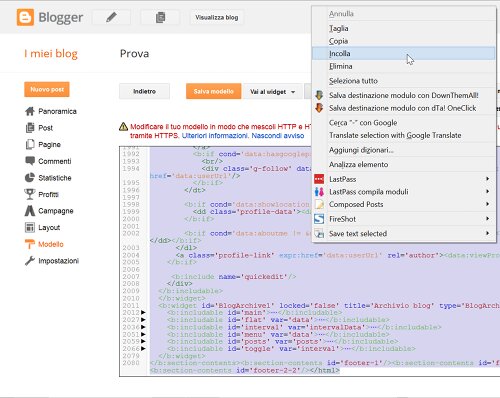This screenshot has height=398, width=500.
Task: Click the Campagne icon in sidebar
Action: (30, 211)
